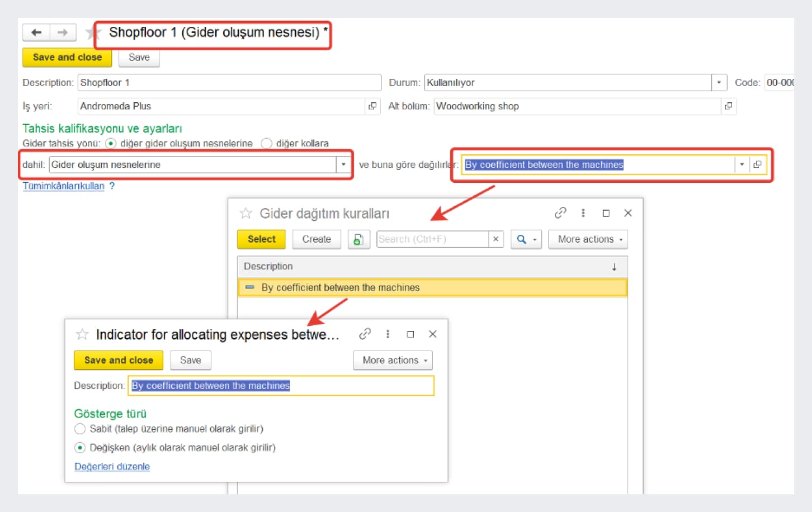The height and width of the screenshot is (512, 812).
Task: Open kebab menu in Gider dağıtım kuralları
Action: tap(583, 213)
